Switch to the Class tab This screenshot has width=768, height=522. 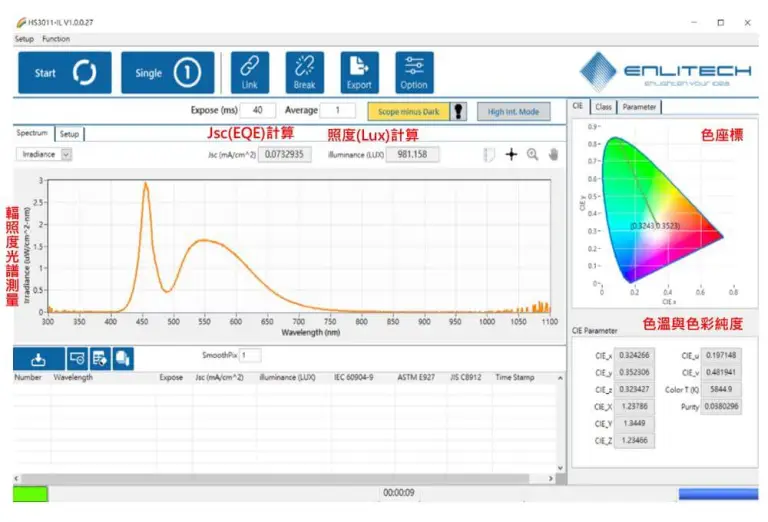[603, 107]
